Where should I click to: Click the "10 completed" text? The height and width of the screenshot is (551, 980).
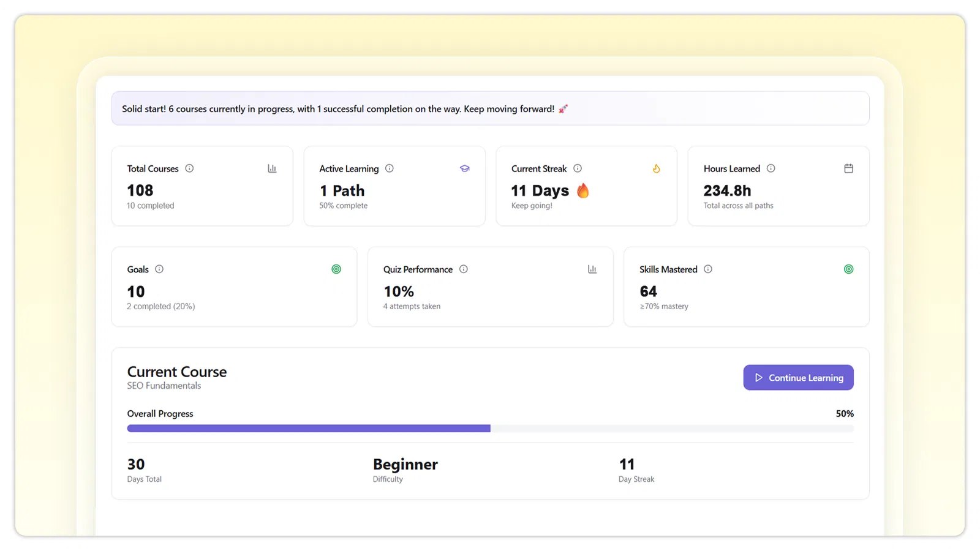[151, 206]
